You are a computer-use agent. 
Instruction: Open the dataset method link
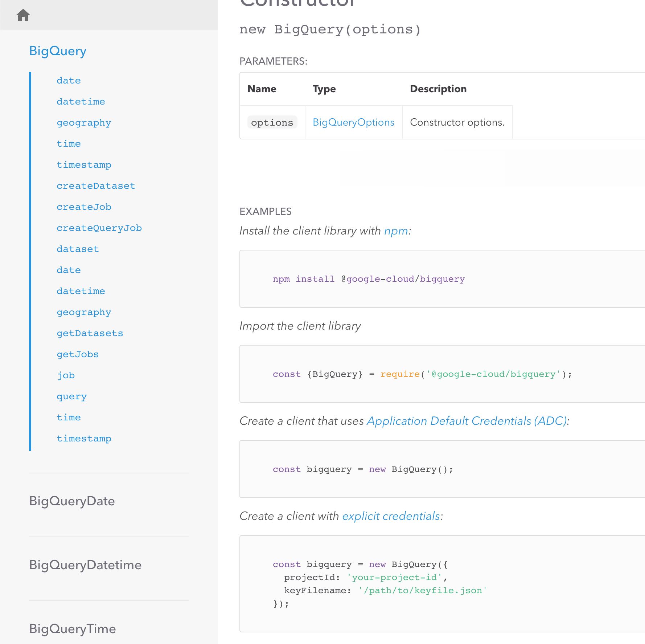coord(78,249)
